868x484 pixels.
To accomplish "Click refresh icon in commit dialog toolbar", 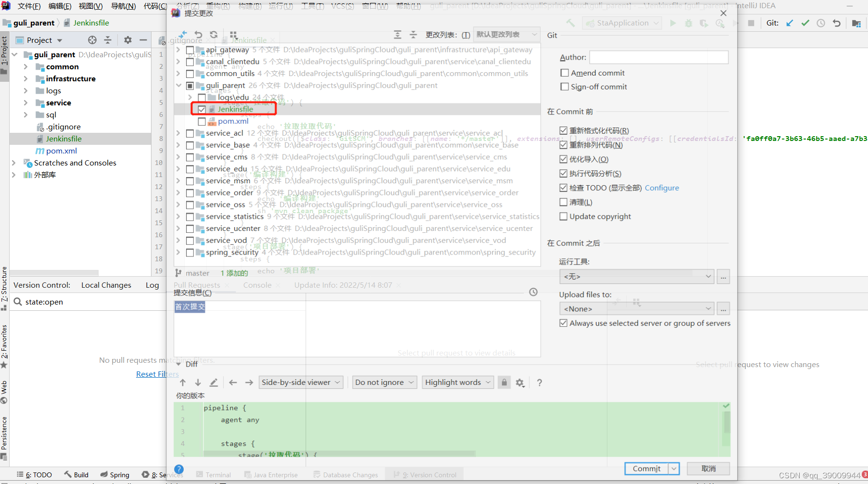I will click(214, 35).
